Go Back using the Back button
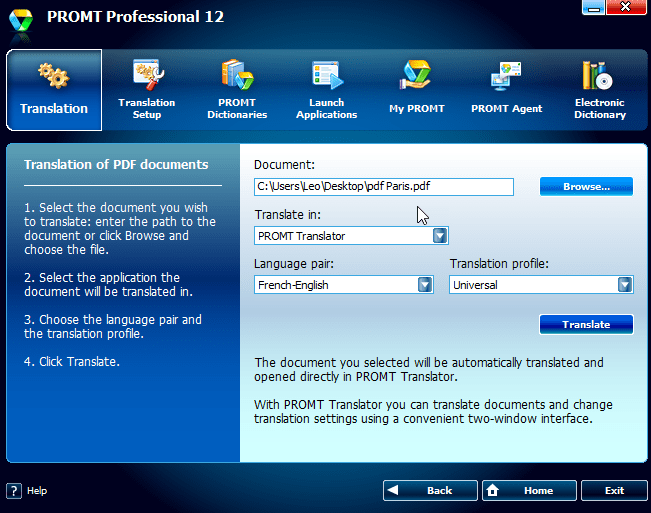This screenshot has width=651, height=513. point(430,491)
